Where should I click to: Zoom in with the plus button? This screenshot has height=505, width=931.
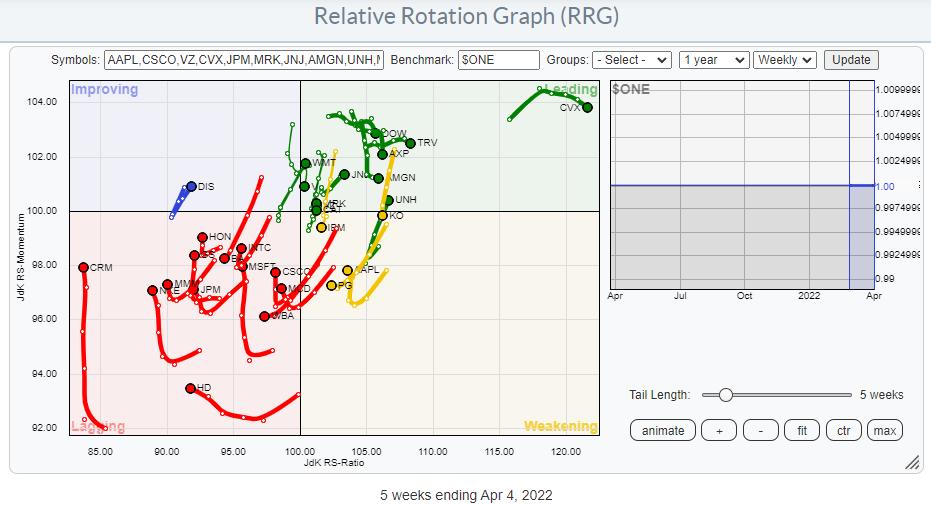[718, 430]
